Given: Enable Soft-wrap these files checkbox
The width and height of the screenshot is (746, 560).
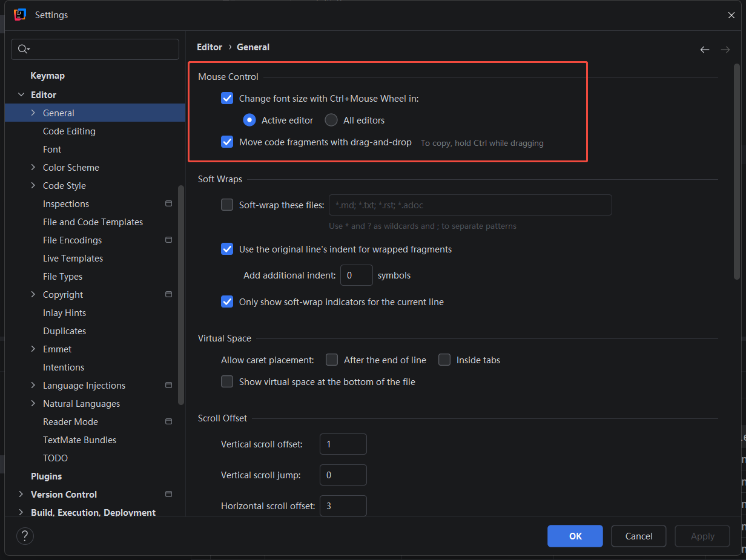Looking at the screenshot, I should 227,205.
